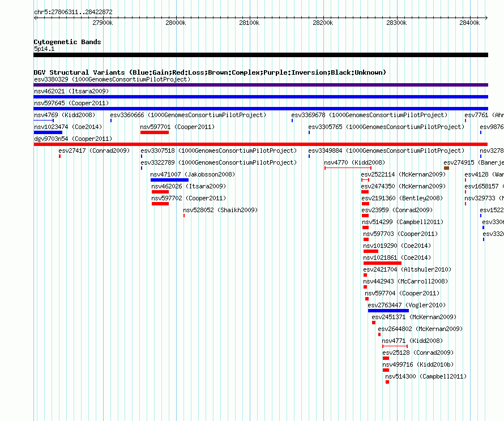
Task: Open nsv4771 (Kidd2008) label
Action: click(412, 341)
